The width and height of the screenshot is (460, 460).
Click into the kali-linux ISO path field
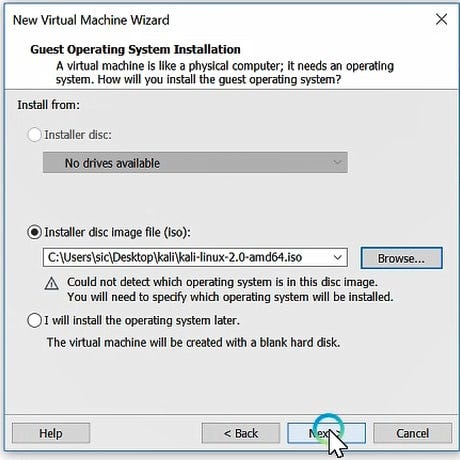tap(195, 257)
